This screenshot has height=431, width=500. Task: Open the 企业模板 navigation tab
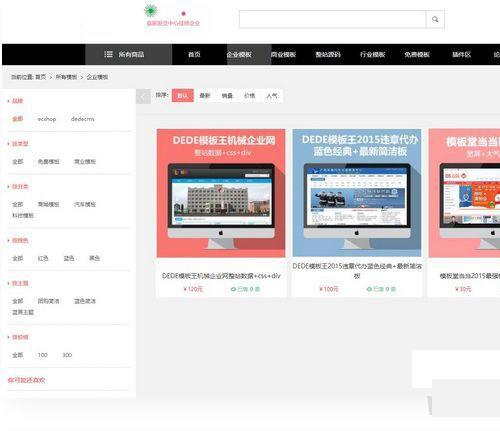pos(239,54)
